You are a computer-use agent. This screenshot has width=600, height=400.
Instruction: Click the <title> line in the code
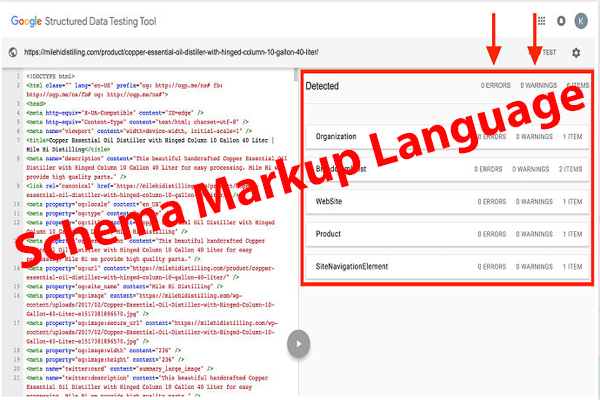point(150,145)
